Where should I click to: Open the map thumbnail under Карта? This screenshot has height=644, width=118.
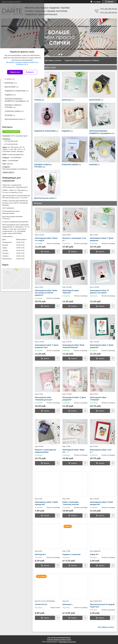16,278
